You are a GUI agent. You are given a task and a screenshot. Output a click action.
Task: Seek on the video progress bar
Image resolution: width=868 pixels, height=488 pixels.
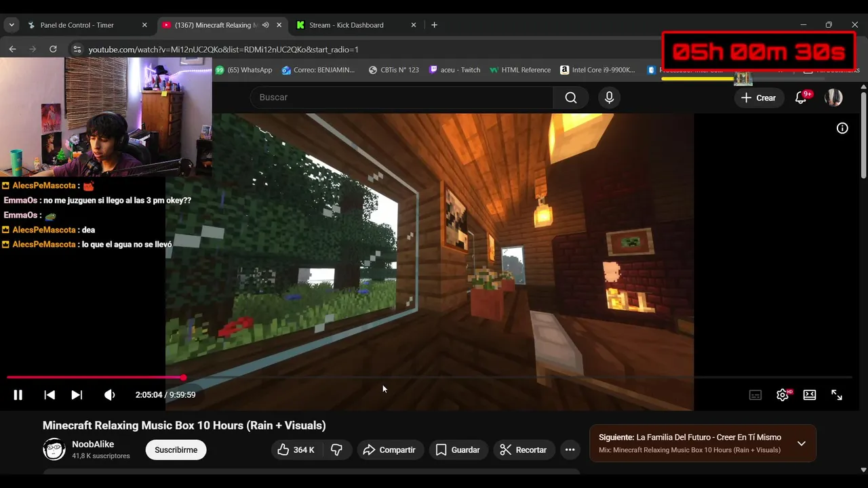(429, 378)
